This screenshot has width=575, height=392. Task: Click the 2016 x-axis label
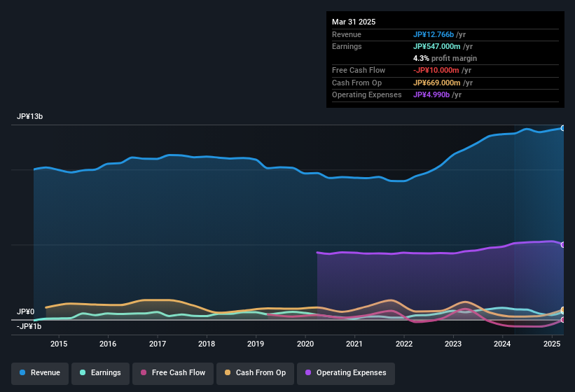[x=108, y=344]
